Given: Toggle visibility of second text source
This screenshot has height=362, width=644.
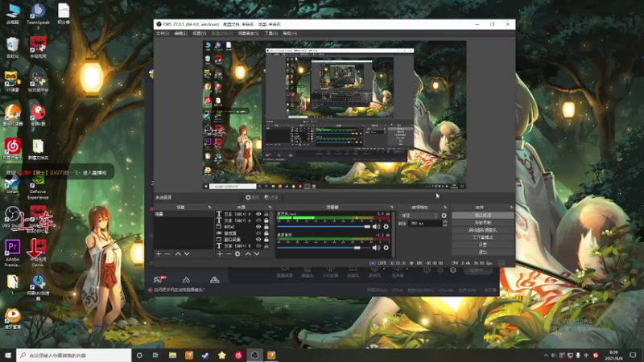Looking at the screenshot, I should click(x=258, y=220).
